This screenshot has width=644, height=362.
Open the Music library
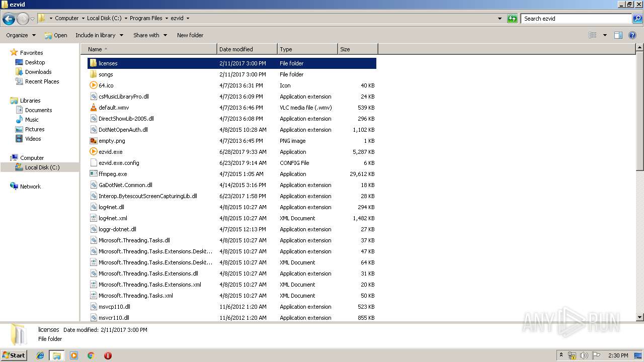32,120
